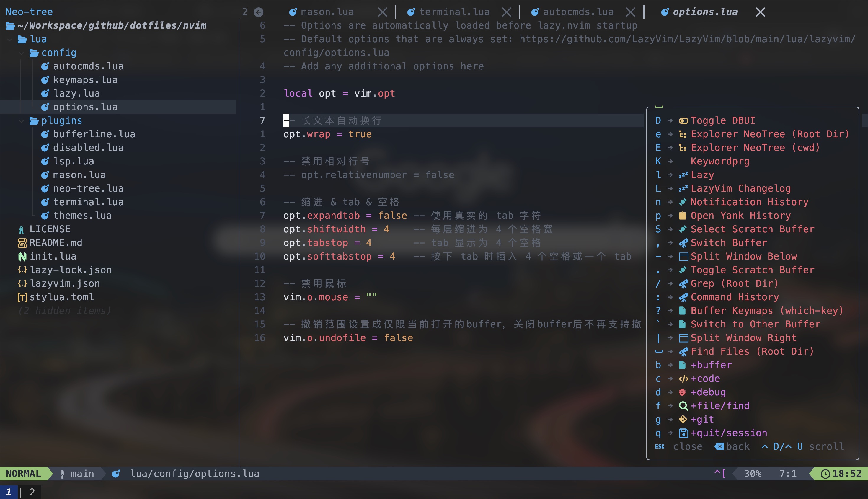Switch to the autocmds.lua buffer tab
868x499 pixels.
tap(578, 12)
